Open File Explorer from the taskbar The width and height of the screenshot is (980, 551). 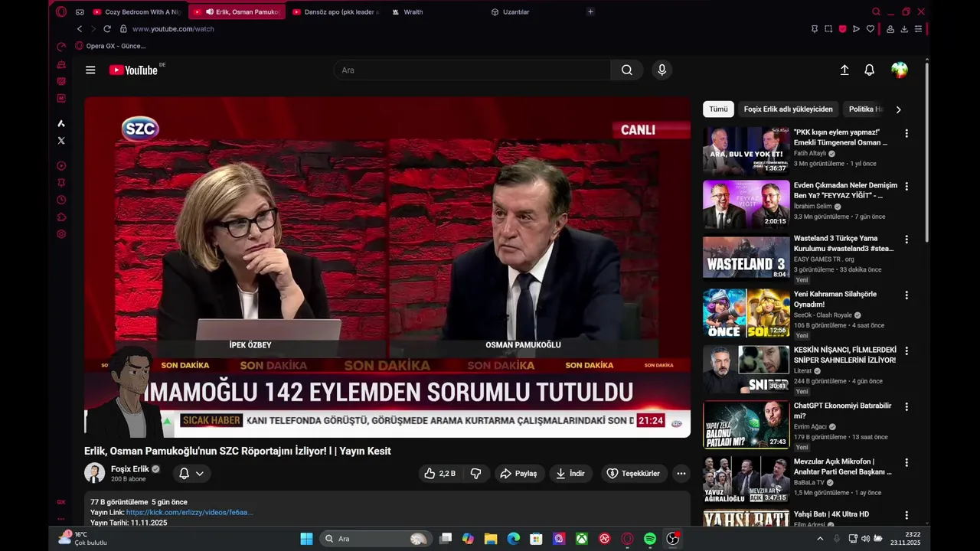(491, 539)
